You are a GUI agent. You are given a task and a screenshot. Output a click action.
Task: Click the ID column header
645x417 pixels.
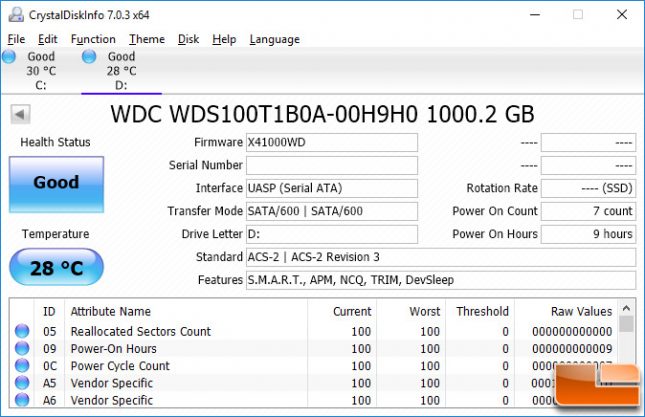click(x=49, y=311)
